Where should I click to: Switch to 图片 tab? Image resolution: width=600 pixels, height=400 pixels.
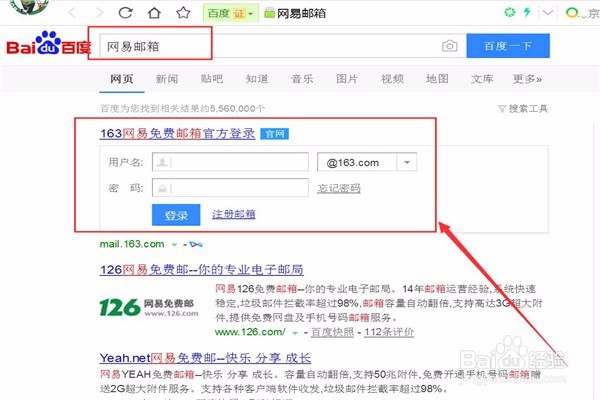347,79
